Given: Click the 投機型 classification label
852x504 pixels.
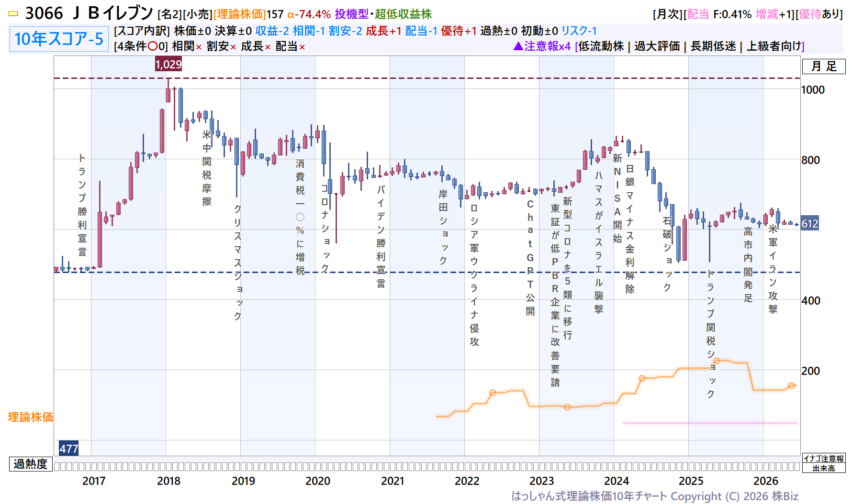Looking at the screenshot, I should click(x=351, y=14).
